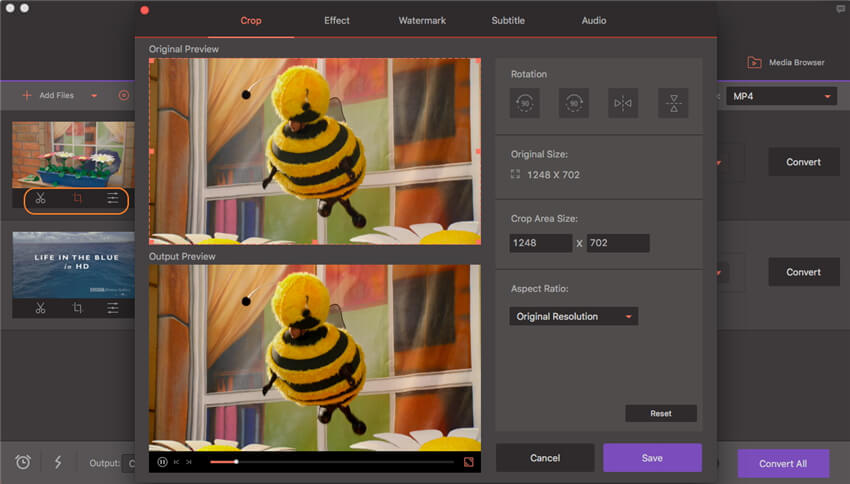Viewport: 850px width, 484px height.
Task: Go to previous frame in preview
Action: [176, 462]
